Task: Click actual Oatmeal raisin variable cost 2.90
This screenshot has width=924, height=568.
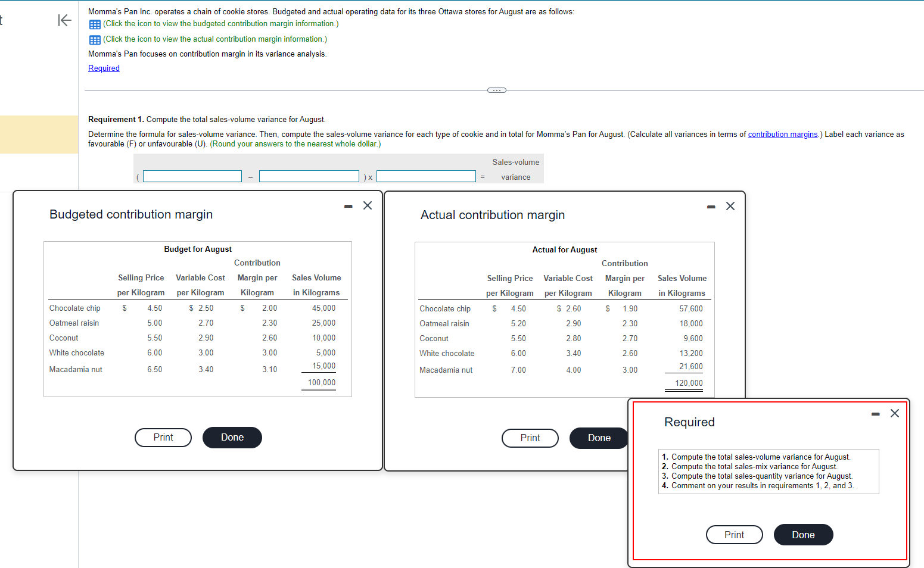Action: [x=574, y=324]
